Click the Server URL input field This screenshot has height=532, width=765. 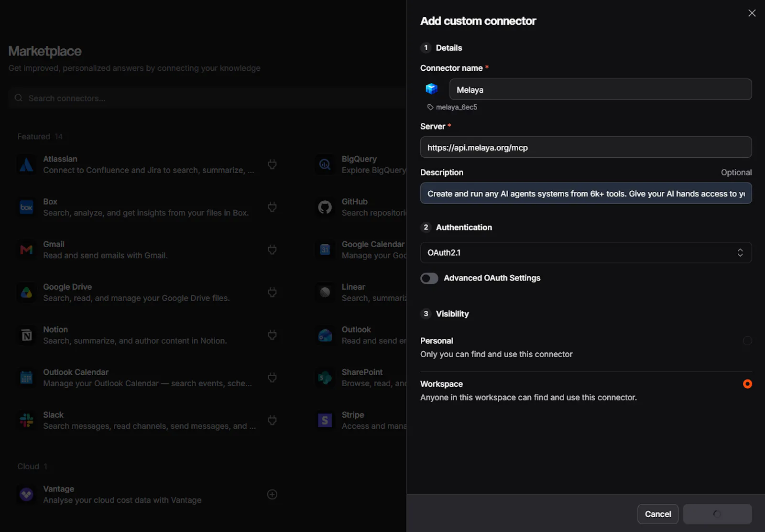(x=586, y=147)
